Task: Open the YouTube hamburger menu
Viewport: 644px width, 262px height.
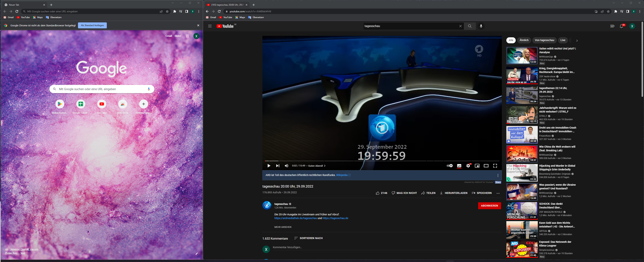Action: point(210,26)
